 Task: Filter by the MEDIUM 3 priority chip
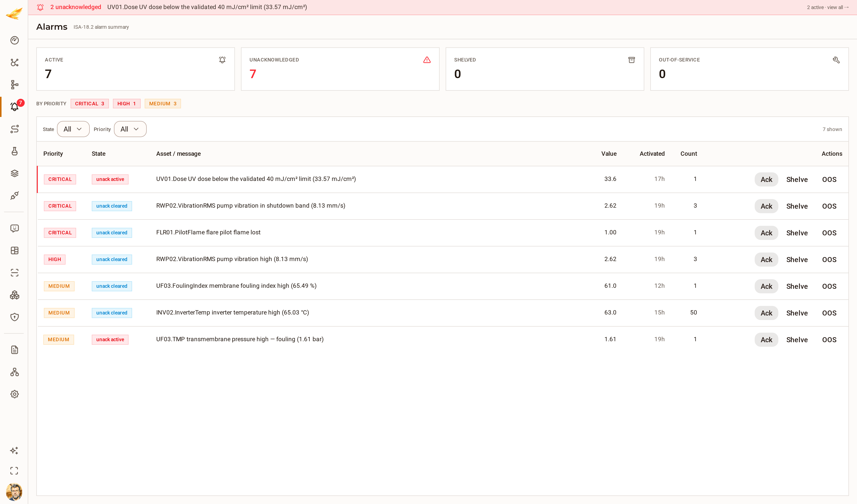(163, 104)
